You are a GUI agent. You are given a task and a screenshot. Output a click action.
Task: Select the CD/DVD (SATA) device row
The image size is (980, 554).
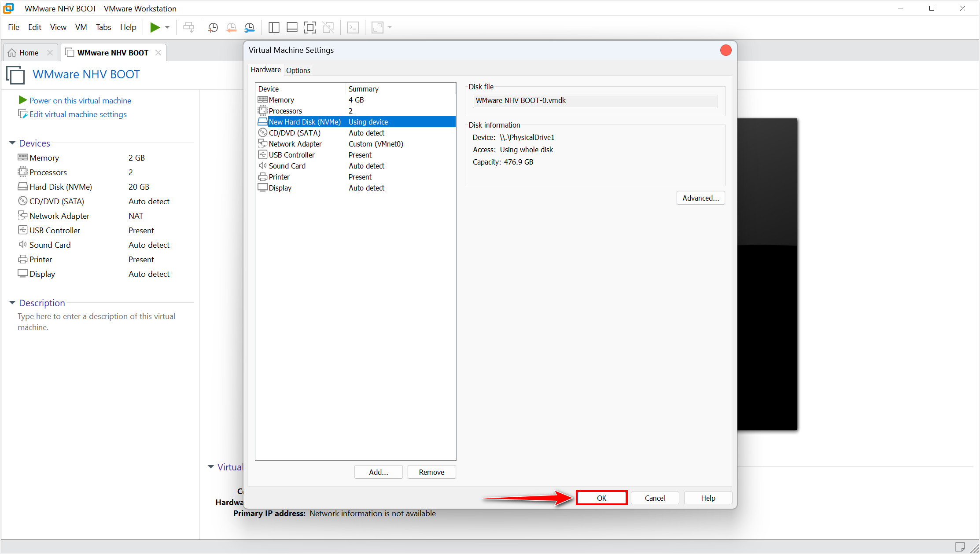pyautogui.click(x=294, y=133)
